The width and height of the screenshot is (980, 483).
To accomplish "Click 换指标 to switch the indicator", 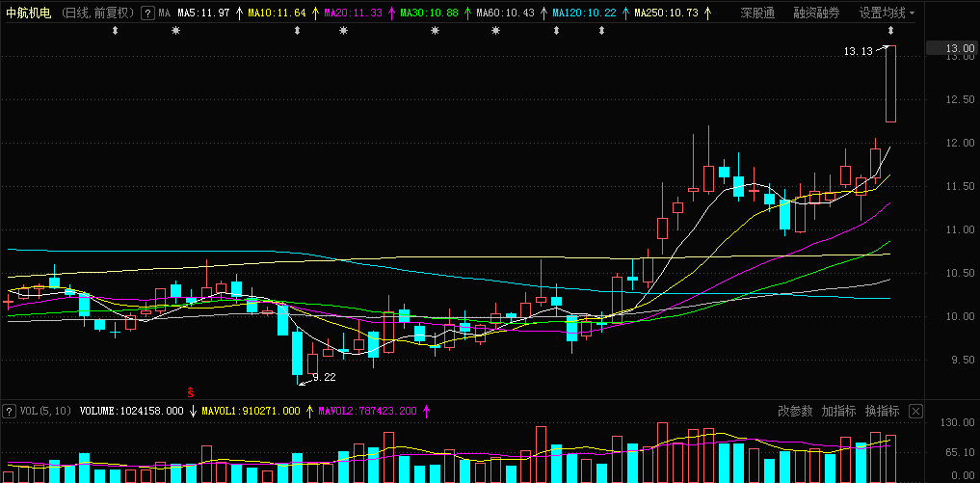I will pyautogui.click(x=882, y=411).
